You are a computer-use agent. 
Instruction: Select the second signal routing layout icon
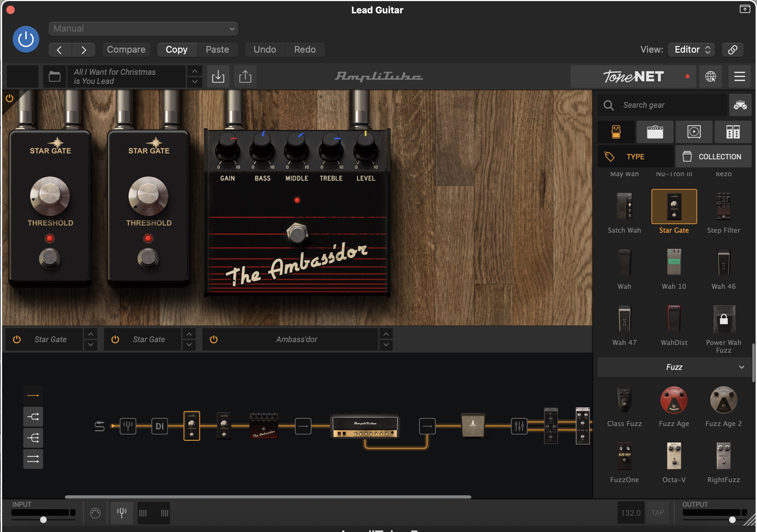pos(33,417)
